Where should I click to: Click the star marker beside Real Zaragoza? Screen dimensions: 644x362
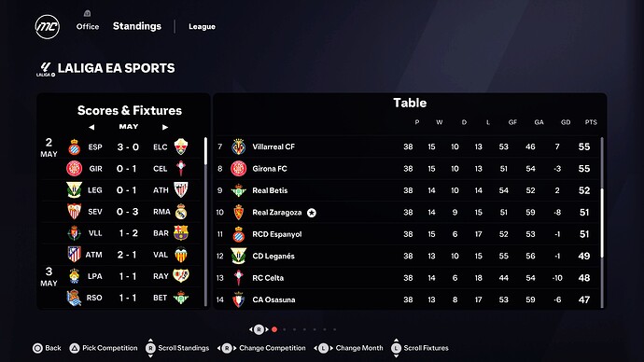click(x=312, y=213)
